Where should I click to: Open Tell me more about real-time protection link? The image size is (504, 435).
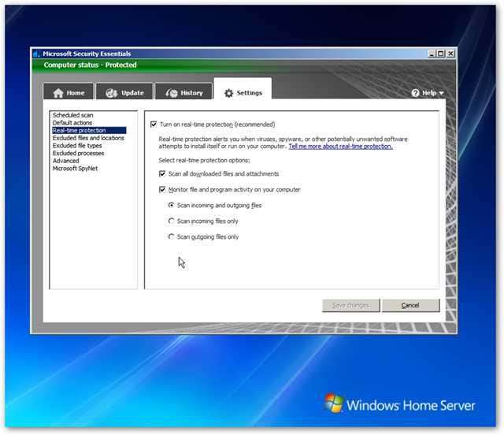tap(341, 147)
